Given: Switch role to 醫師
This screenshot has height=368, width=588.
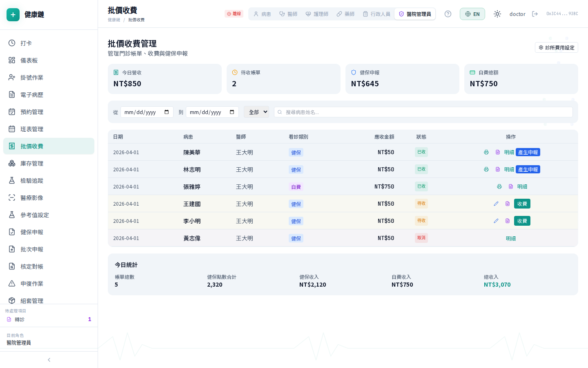Looking at the screenshot, I should [288, 14].
